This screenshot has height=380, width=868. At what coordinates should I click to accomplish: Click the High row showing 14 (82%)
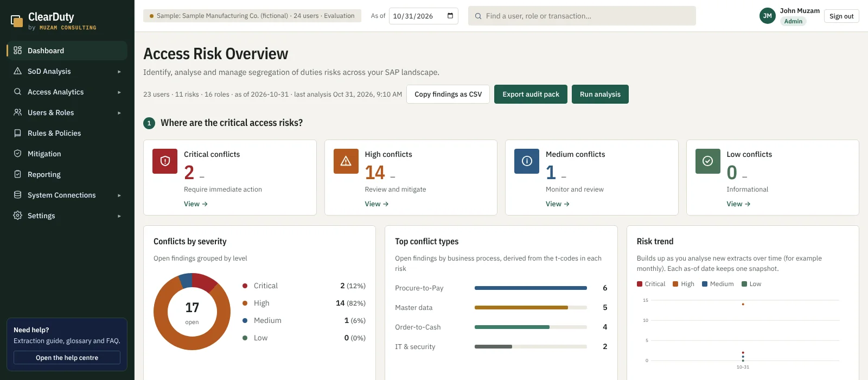coord(304,303)
